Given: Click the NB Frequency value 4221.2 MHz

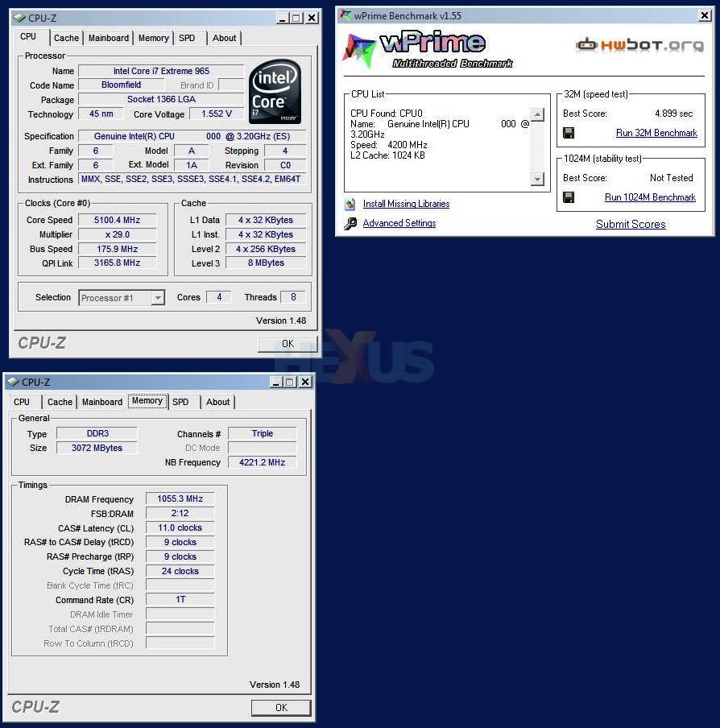Looking at the screenshot, I should click(x=262, y=462).
